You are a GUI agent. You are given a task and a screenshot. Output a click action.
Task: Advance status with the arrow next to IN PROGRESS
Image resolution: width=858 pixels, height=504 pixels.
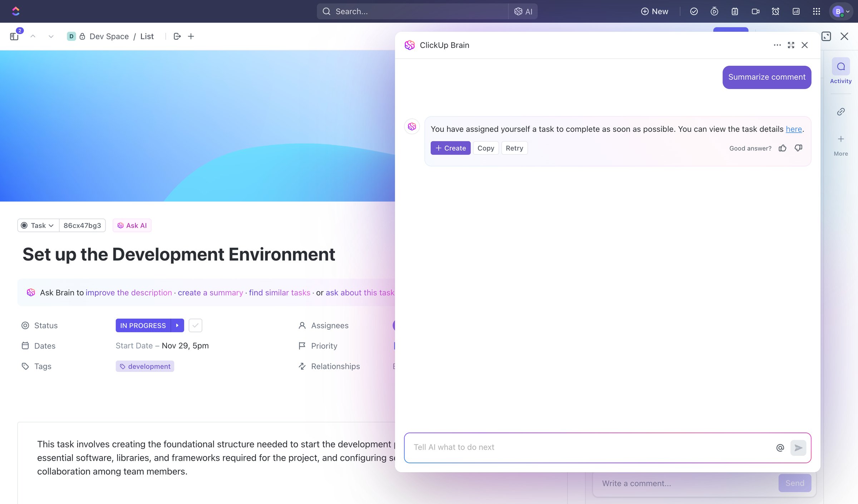177,325
